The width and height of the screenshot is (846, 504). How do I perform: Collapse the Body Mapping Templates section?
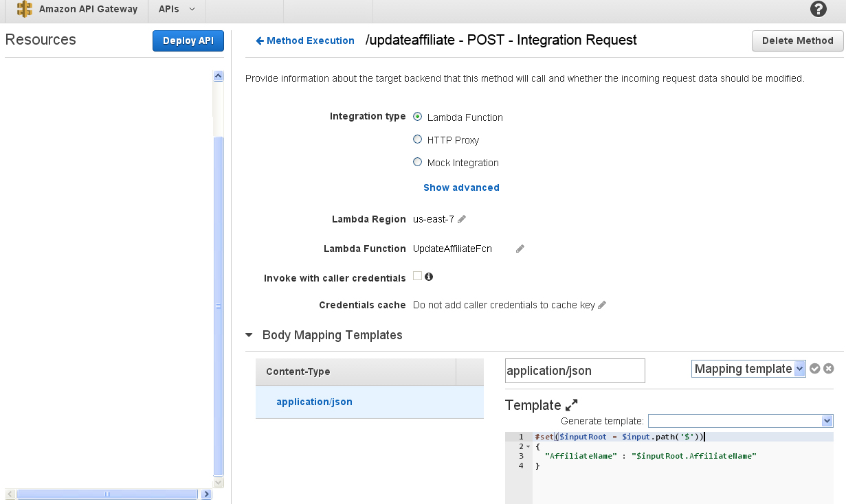point(249,336)
